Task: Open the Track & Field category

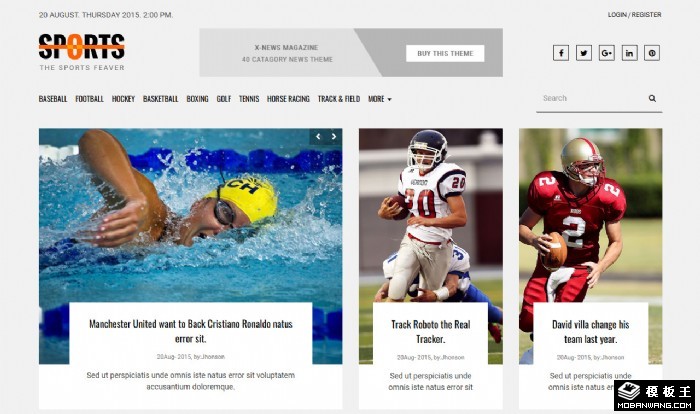Action: click(338, 99)
